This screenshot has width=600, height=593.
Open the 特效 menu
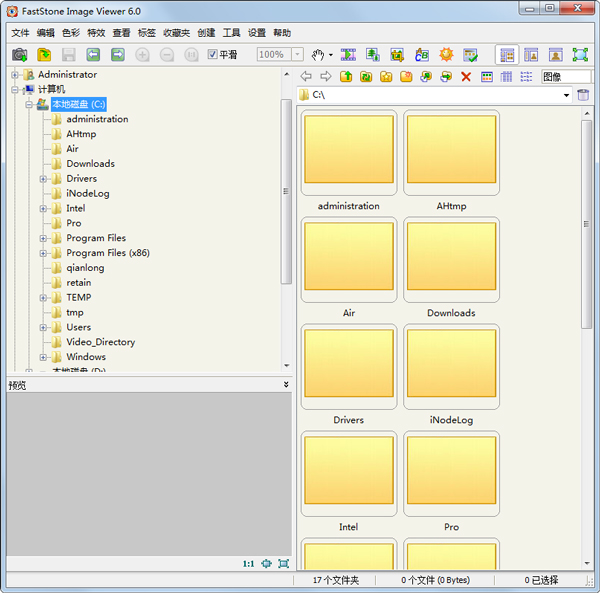(96, 33)
